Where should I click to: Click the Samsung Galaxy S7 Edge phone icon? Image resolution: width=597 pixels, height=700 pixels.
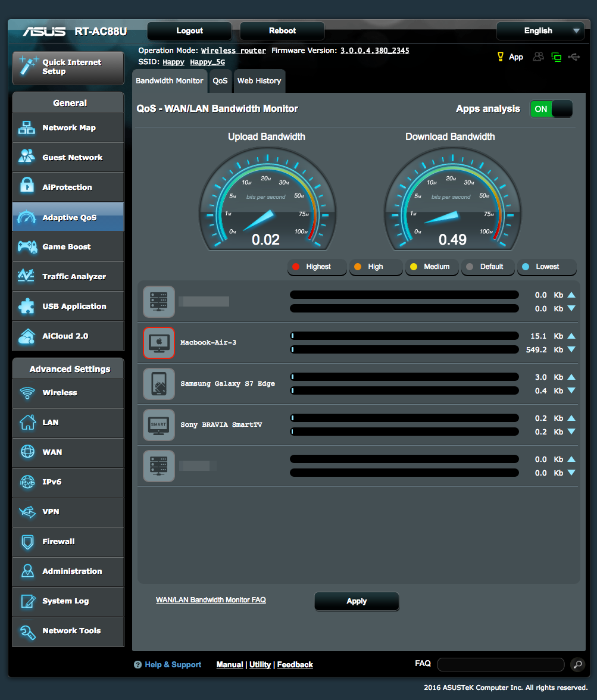click(159, 384)
